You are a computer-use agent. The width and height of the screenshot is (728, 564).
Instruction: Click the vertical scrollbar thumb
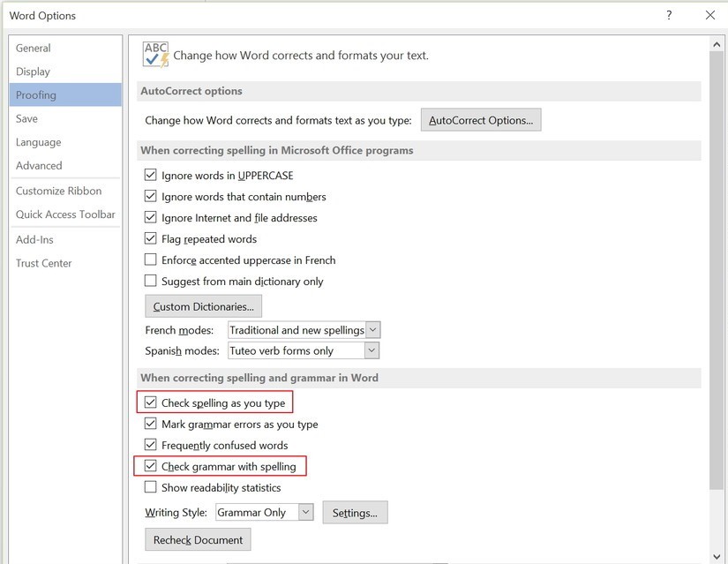717,270
